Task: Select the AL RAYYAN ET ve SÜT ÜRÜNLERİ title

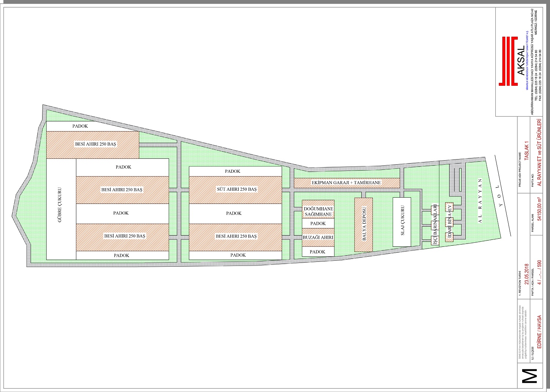Action: tap(539, 152)
